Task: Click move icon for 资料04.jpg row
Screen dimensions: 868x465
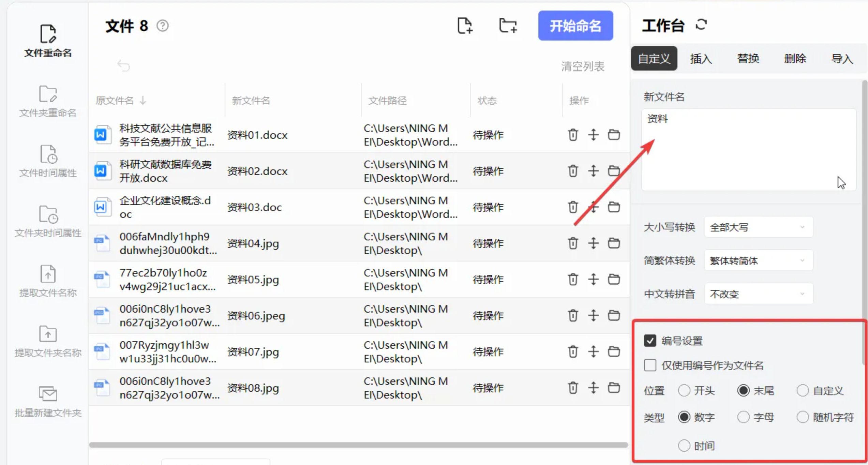Action: pos(593,243)
